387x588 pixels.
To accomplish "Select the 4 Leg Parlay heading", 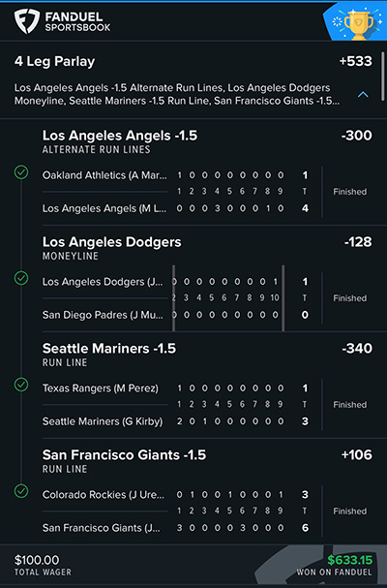I will pyautogui.click(x=55, y=61).
